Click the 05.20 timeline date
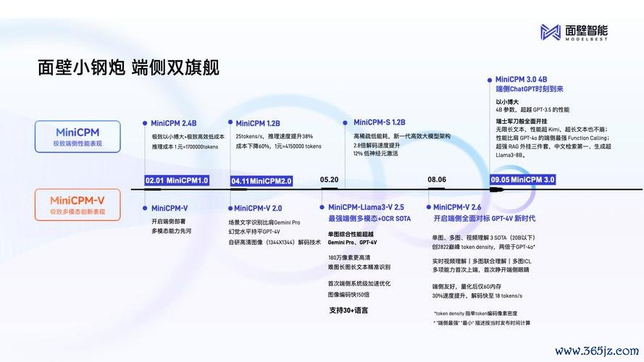The width and height of the screenshot is (644, 362). (x=330, y=180)
